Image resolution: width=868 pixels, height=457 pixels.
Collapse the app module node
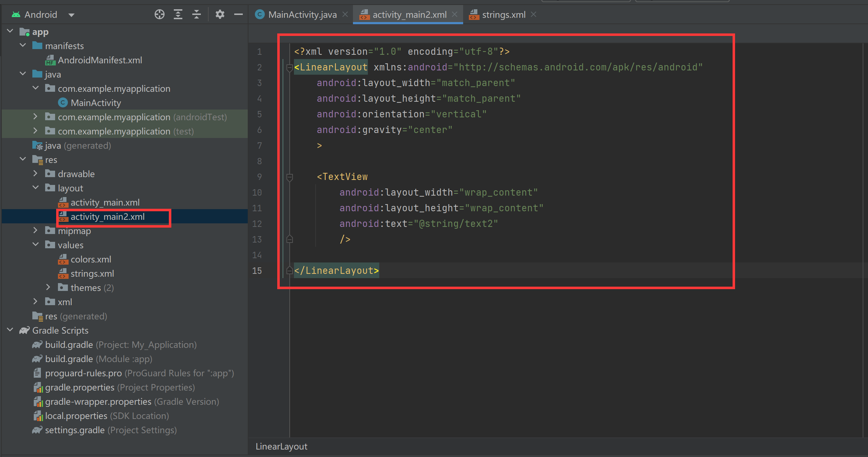[10, 31]
